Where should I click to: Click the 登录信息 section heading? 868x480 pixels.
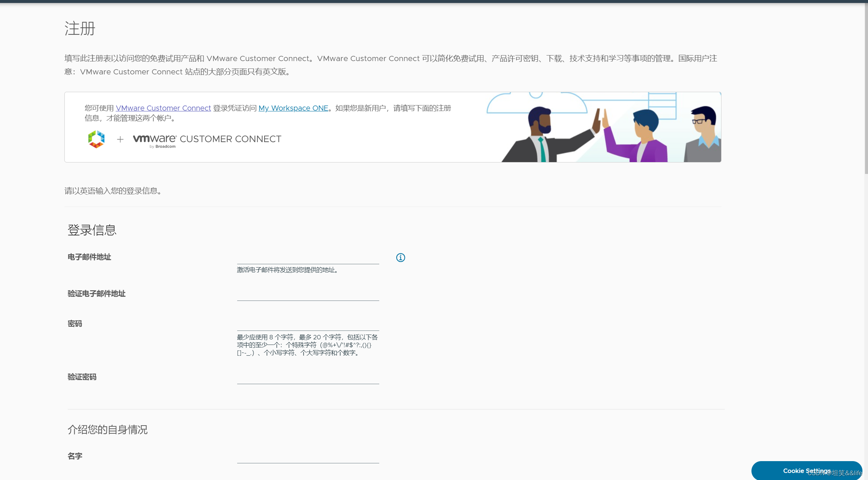[92, 230]
